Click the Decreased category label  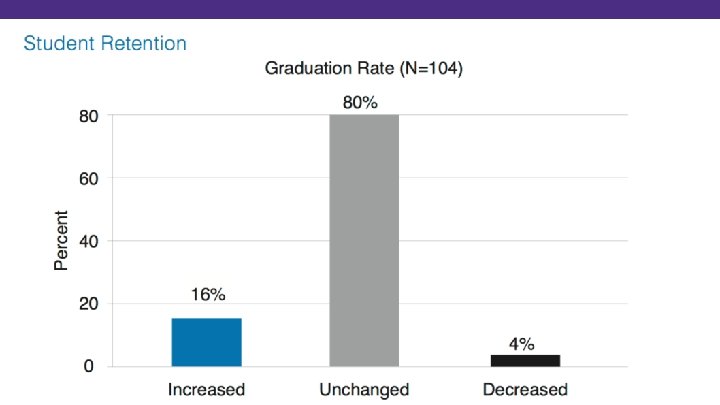(x=525, y=389)
